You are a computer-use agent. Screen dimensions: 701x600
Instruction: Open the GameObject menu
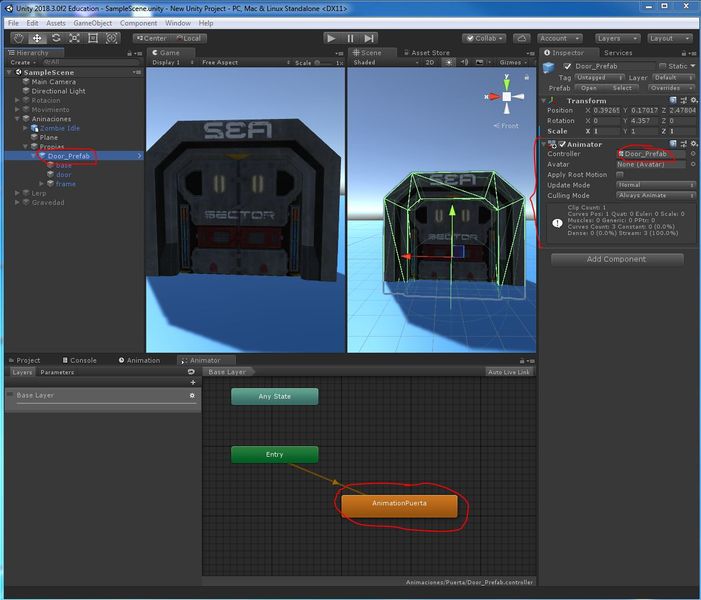coord(93,23)
